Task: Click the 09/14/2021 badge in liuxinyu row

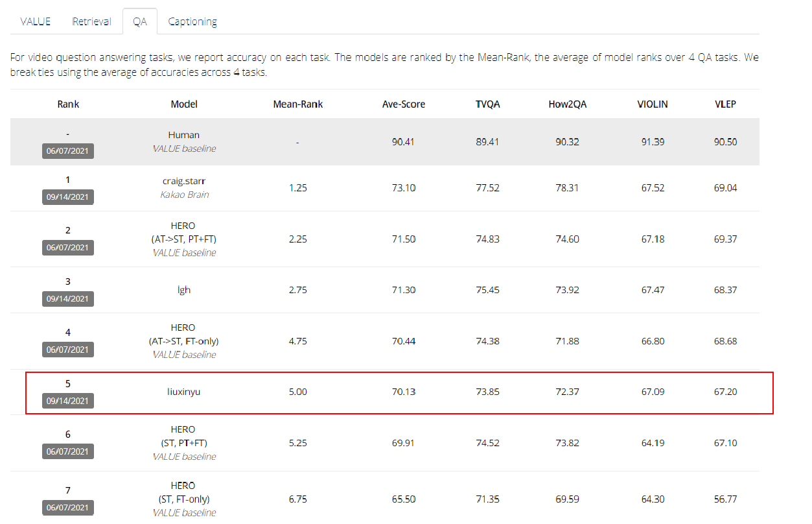Action: (x=68, y=401)
